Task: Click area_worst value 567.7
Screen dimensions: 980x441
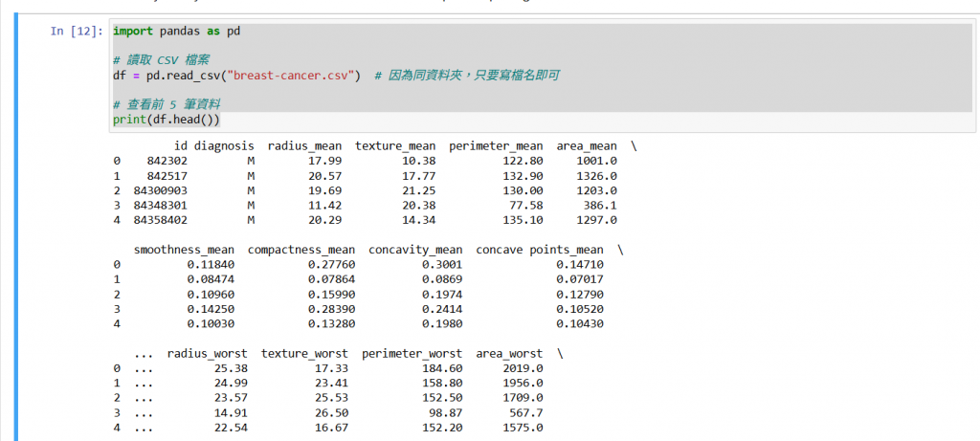Action: point(526,413)
